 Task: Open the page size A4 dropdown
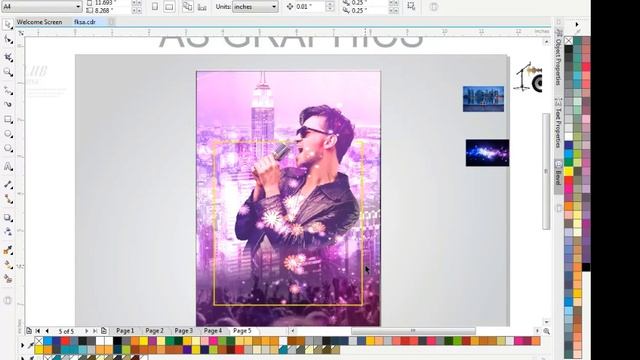pyautogui.click(x=78, y=7)
